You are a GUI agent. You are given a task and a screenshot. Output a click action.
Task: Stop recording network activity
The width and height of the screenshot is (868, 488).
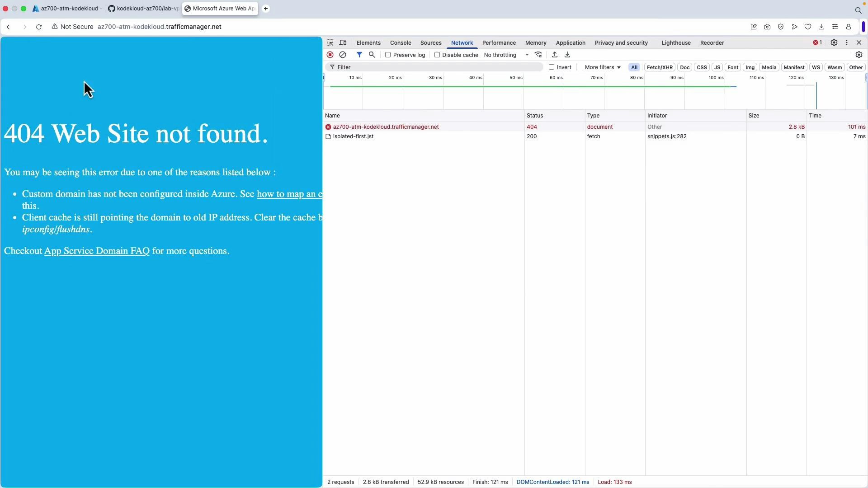click(x=330, y=55)
